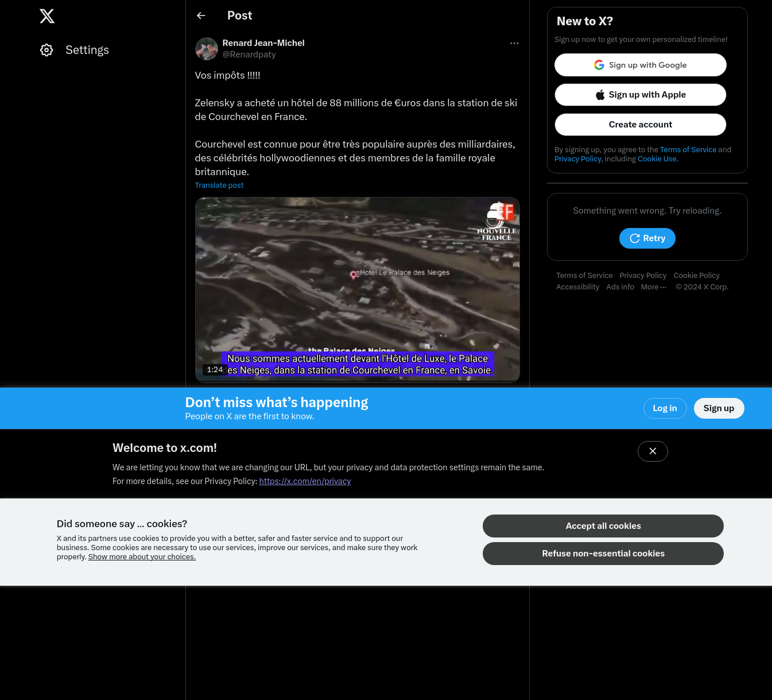
Task: Open the footer Cookie Policy link
Action: tap(696, 276)
